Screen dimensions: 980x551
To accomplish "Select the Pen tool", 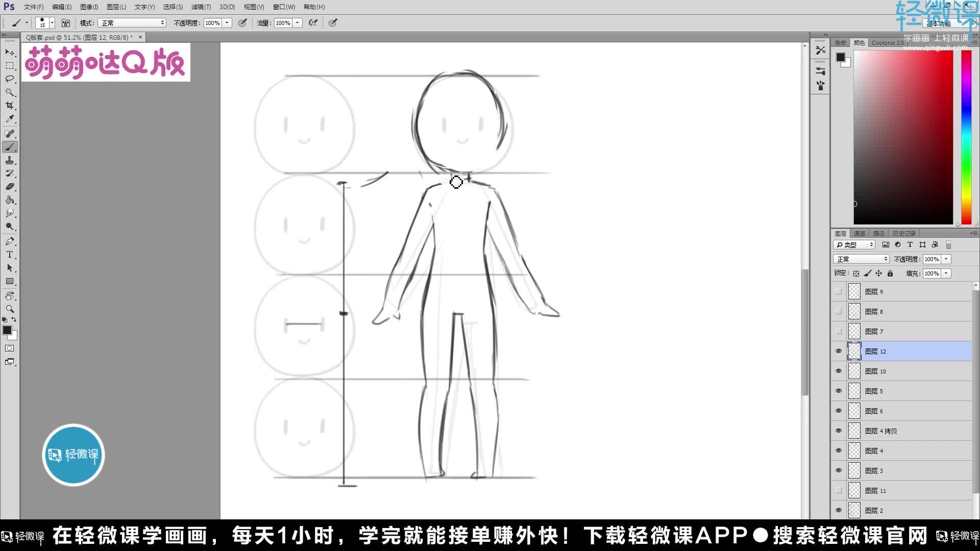I will (x=10, y=241).
